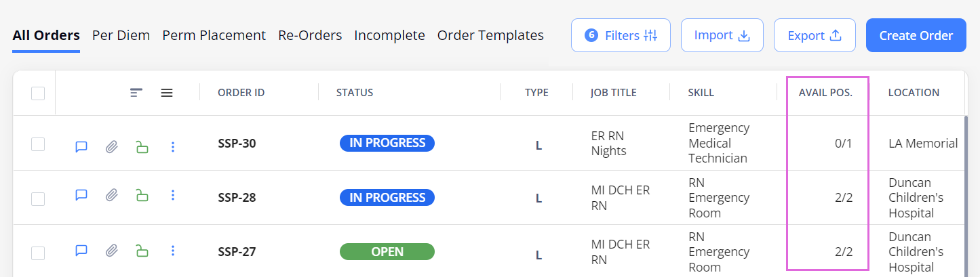Switch to the Per Diem tab
Screen dimensions: 980x277
click(121, 35)
